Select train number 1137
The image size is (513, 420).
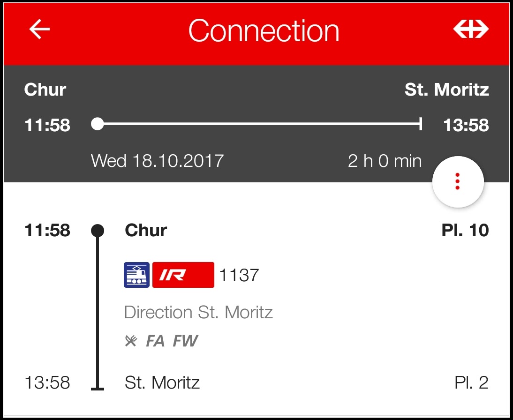[x=239, y=275]
